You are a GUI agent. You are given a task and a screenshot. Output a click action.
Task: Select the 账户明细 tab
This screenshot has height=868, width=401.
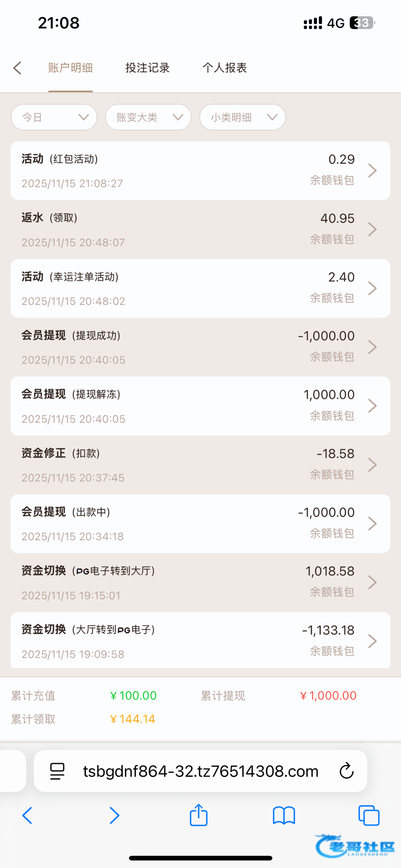[70, 68]
